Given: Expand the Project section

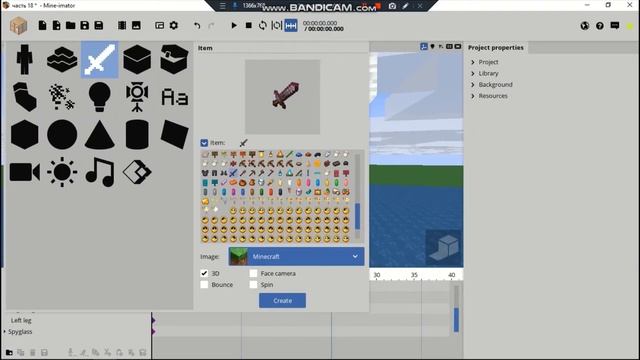Looking at the screenshot, I should point(473,62).
